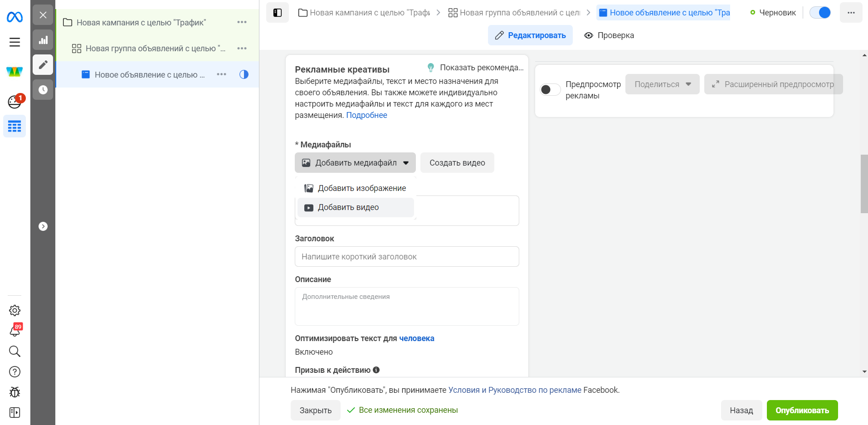Toggle the ad on/off blue switch
The width and height of the screenshot is (868, 425).
820,13
